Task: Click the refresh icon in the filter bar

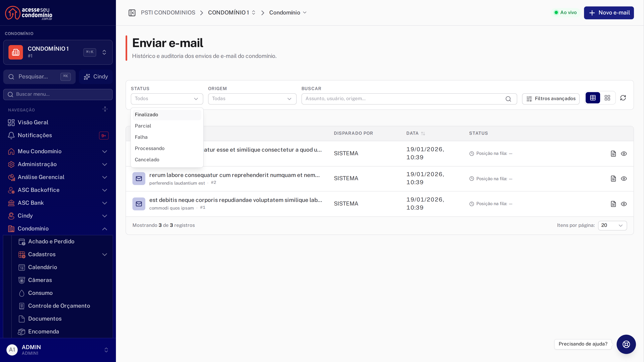Action: point(623,98)
